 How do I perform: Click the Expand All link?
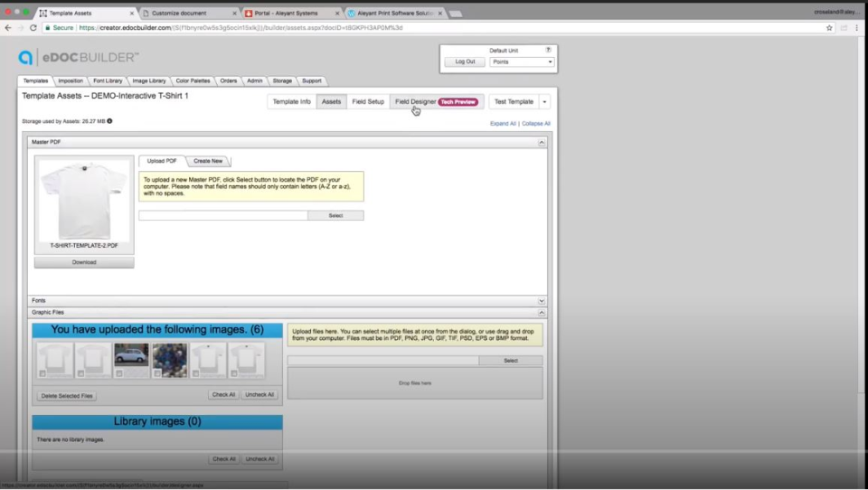coord(503,124)
